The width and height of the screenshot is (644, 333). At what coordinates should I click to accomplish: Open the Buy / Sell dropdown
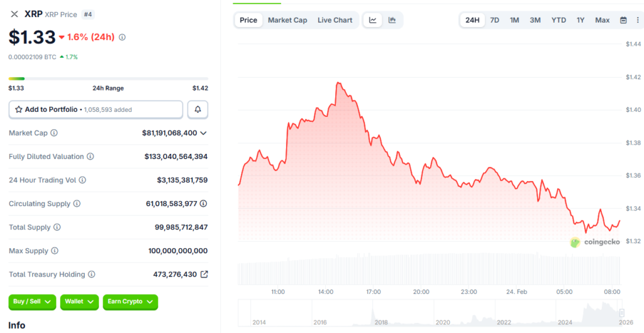32,302
